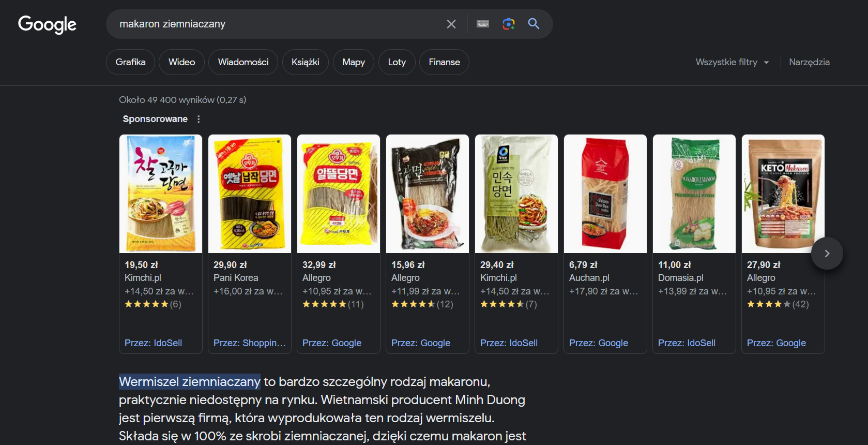Open the Książki results menu item
The width and height of the screenshot is (868, 445).
point(305,62)
